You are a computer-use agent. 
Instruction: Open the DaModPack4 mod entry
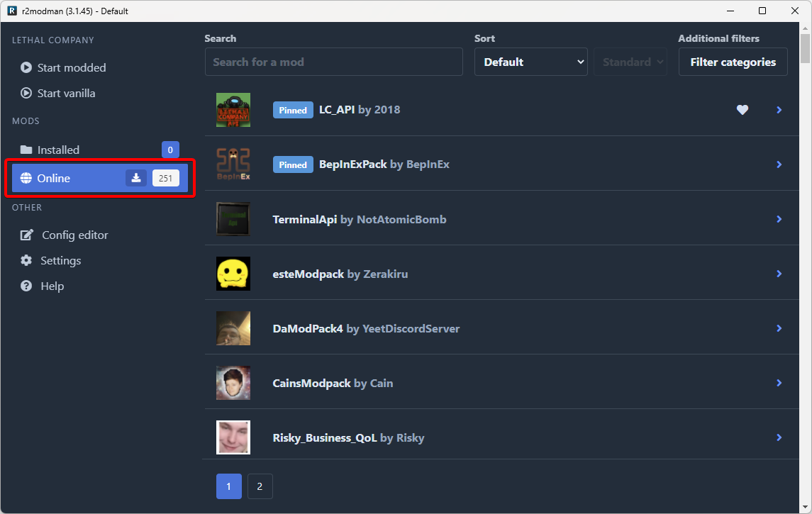366,328
